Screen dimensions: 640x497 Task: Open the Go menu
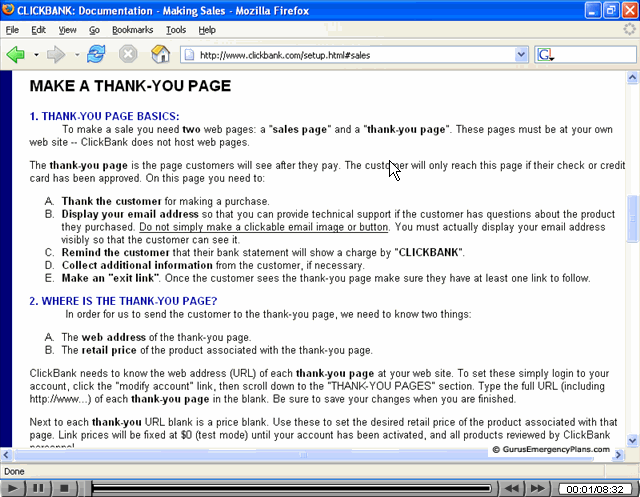coord(94,30)
